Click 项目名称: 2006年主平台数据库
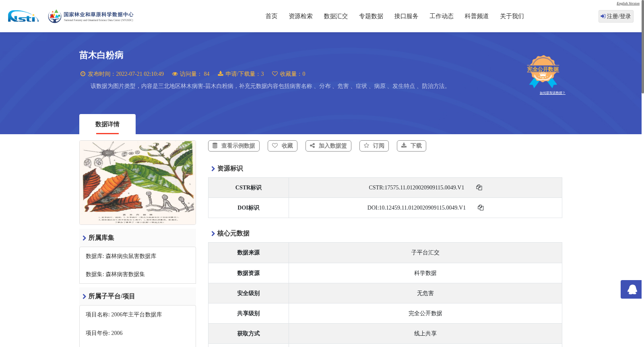This screenshot has height=347, width=644. tap(124, 315)
